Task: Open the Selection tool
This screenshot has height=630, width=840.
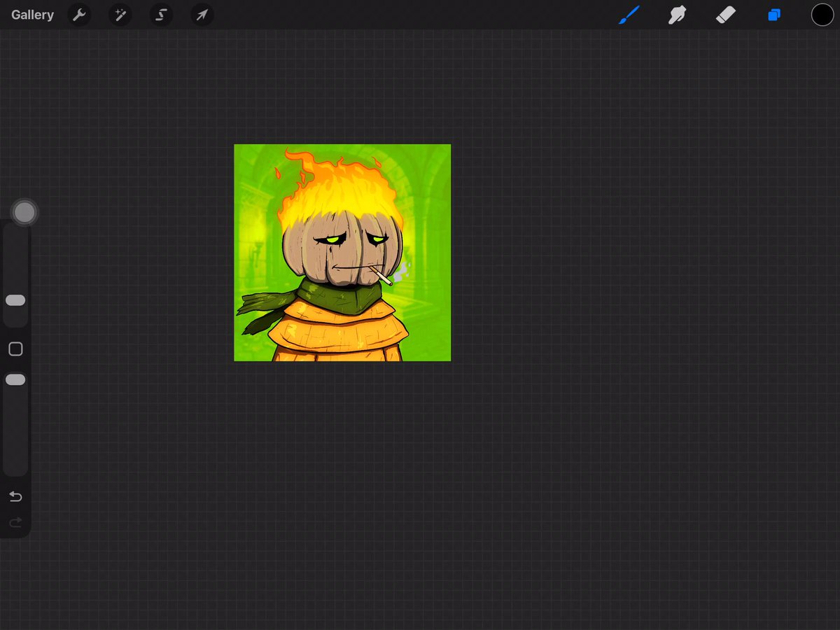Action: [x=161, y=15]
